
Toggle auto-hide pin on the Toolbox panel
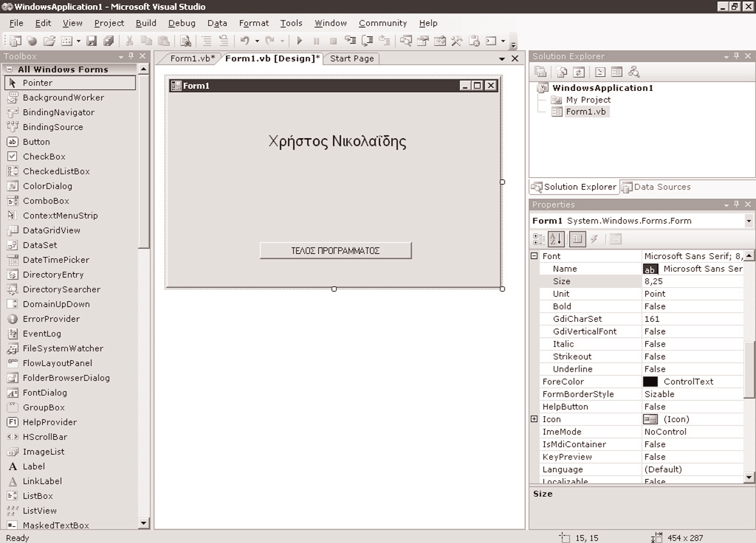(131, 56)
